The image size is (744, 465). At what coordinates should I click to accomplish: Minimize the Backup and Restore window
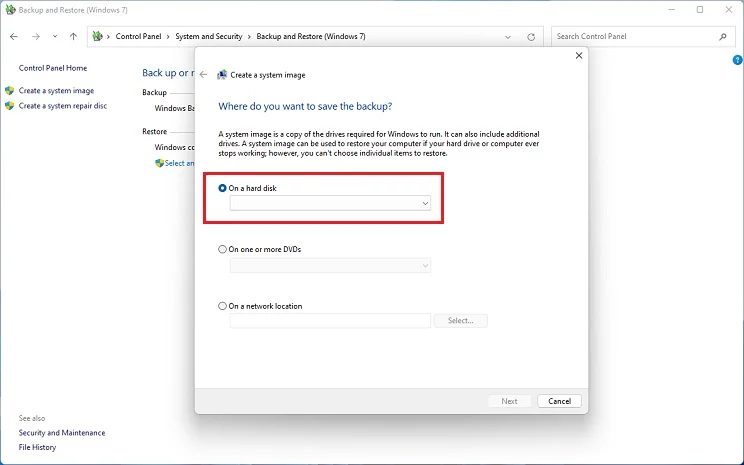point(671,9)
